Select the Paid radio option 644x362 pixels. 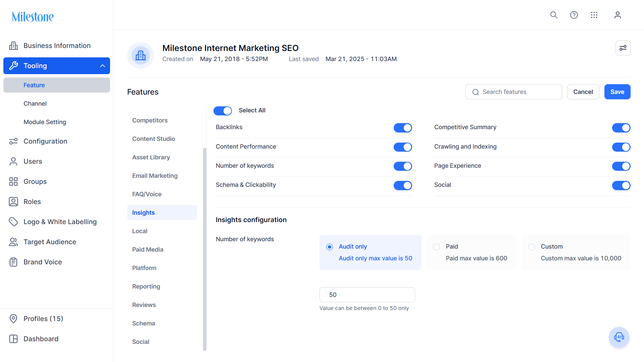click(437, 247)
